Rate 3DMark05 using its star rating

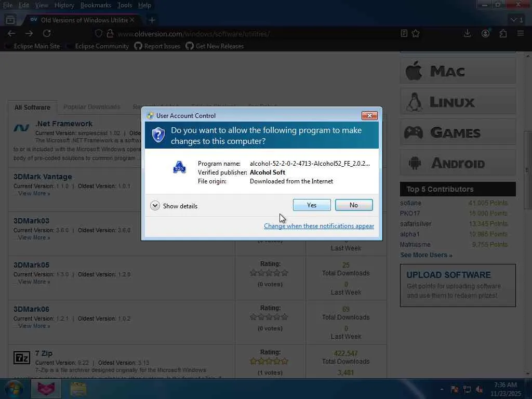click(269, 273)
